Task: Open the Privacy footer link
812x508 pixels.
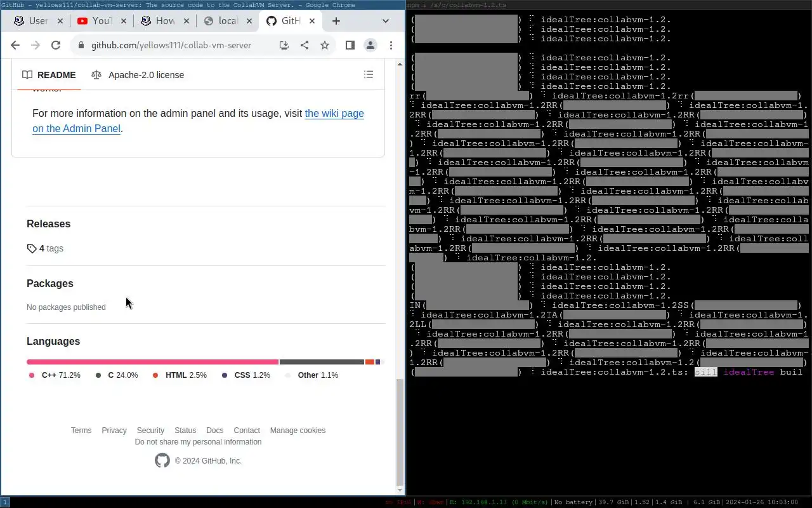Action: [114, 430]
